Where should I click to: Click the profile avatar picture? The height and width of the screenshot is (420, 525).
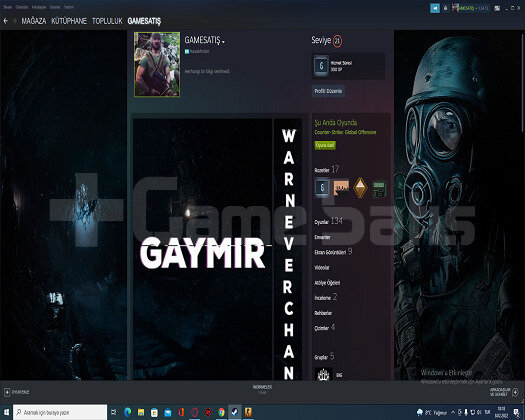pyautogui.click(x=157, y=64)
